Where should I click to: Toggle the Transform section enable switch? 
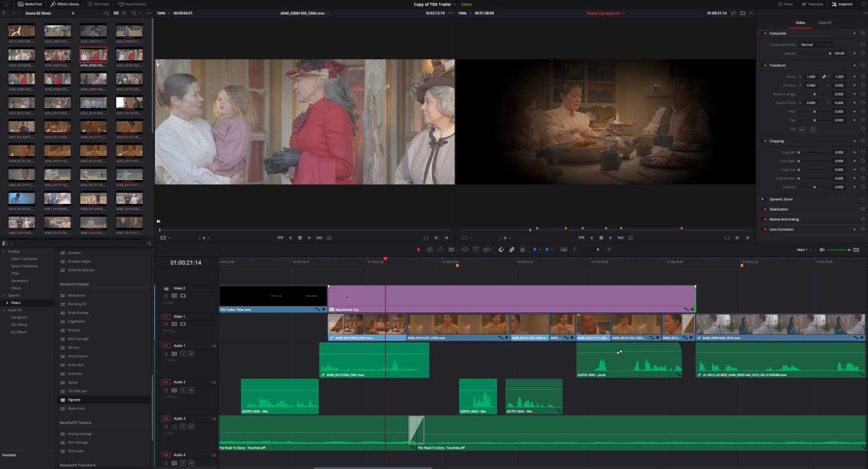(x=765, y=65)
